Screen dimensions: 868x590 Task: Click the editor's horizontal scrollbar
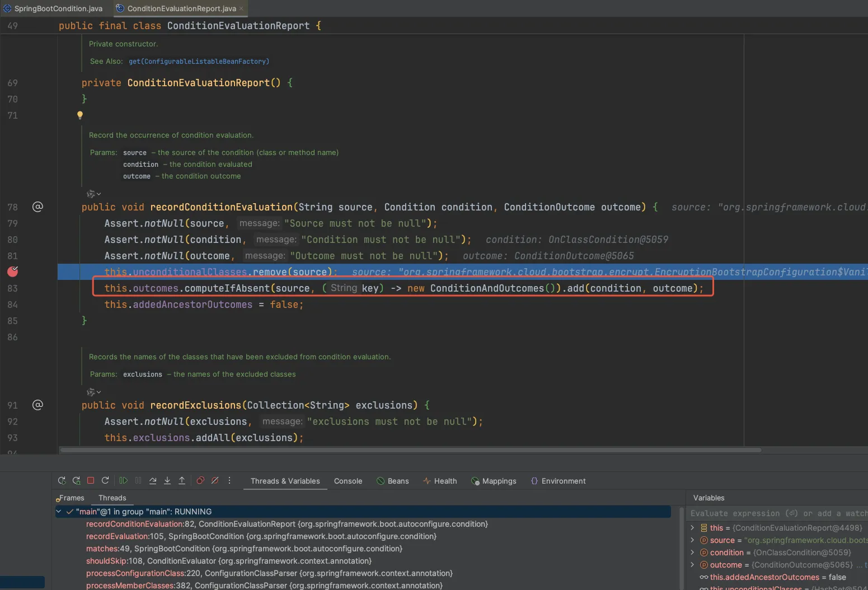tap(410, 450)
